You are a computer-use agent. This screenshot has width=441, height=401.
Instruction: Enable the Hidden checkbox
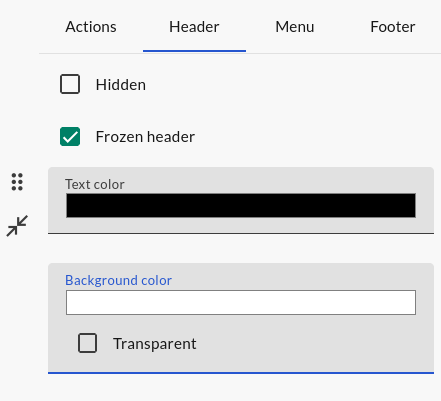click(x=70, y=84)
